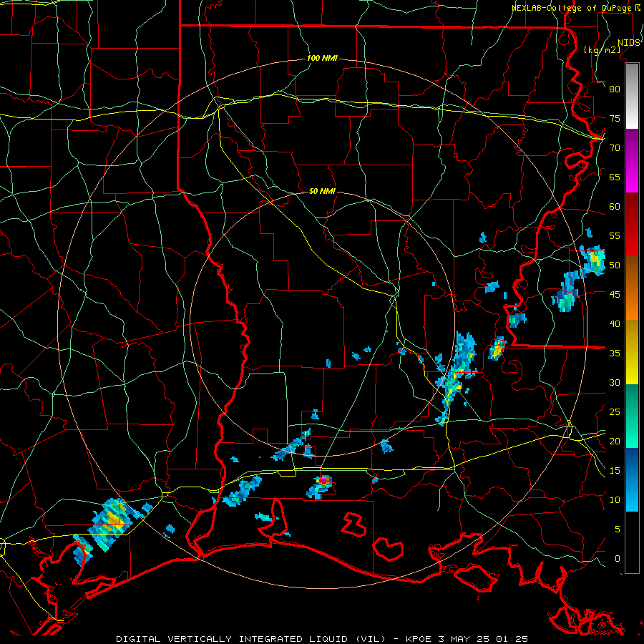
Task: Select the blue segment of the color bar
Action: coord(632,480)
